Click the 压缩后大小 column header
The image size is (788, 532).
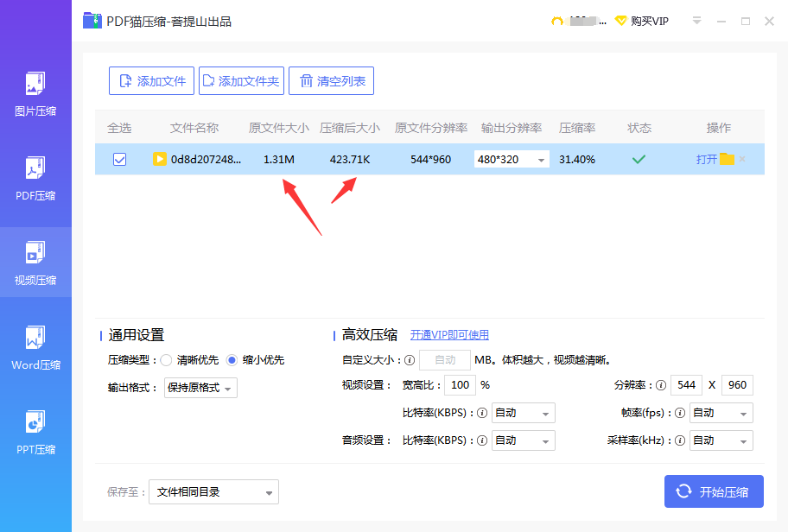point(350,128)
